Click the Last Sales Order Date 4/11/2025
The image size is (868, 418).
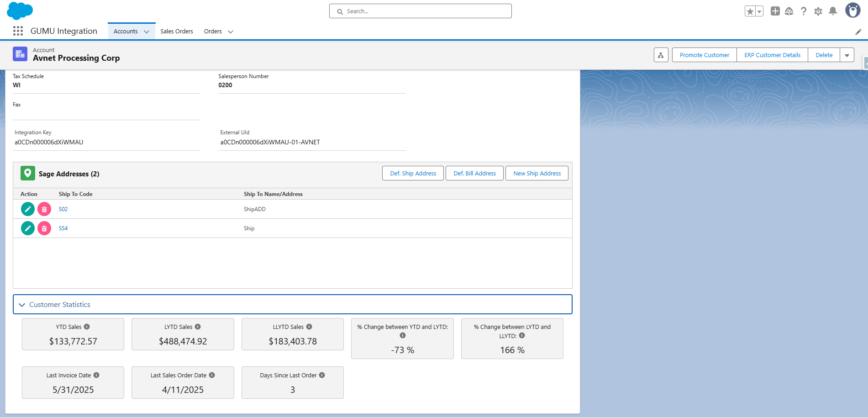coord(183,390)
